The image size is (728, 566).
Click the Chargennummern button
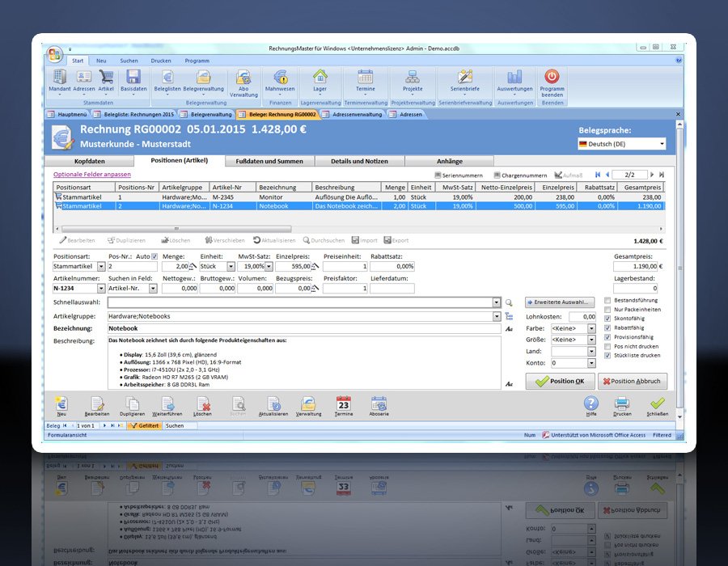(x=520, y=175)
